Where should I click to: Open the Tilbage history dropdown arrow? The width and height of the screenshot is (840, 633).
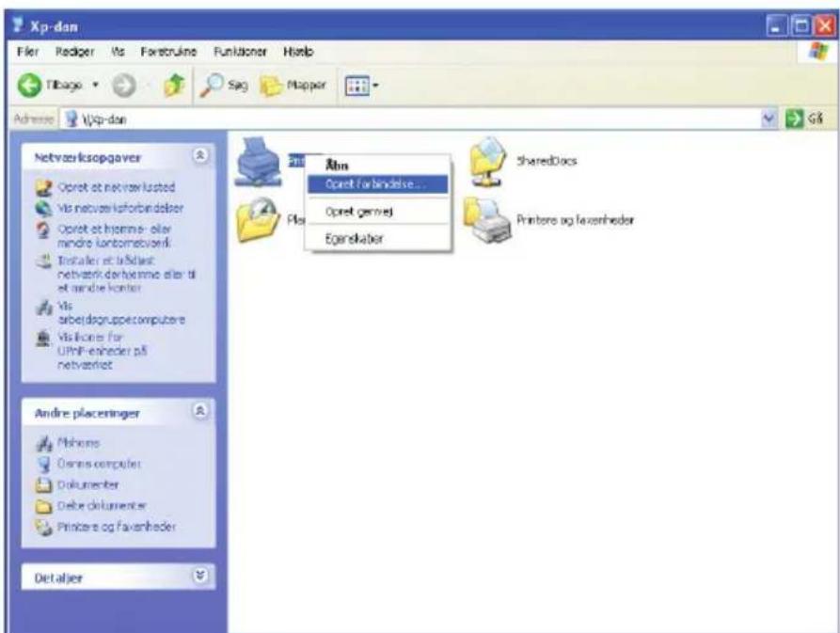(x=95, y=86)
